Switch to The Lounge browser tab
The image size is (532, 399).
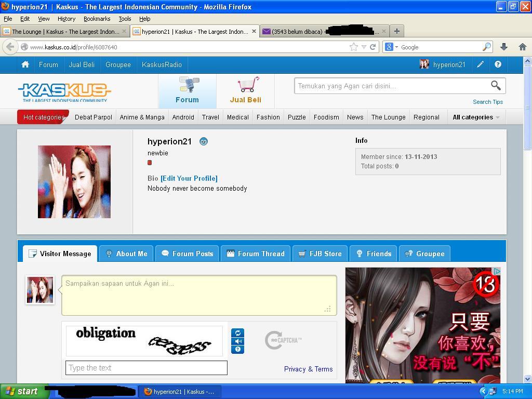tap(64, 31)
